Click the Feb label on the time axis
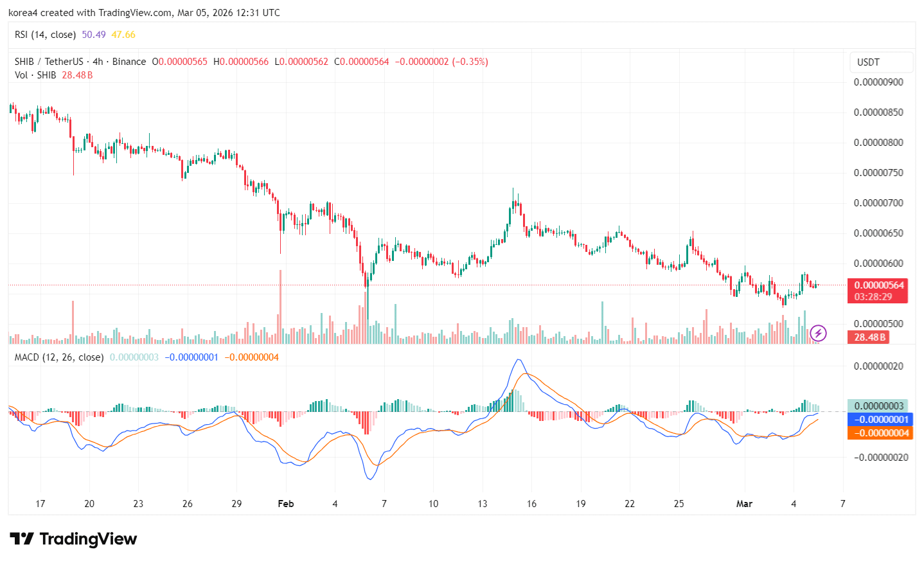Viewport: 924px width, 563px height. tap(285, 504)
